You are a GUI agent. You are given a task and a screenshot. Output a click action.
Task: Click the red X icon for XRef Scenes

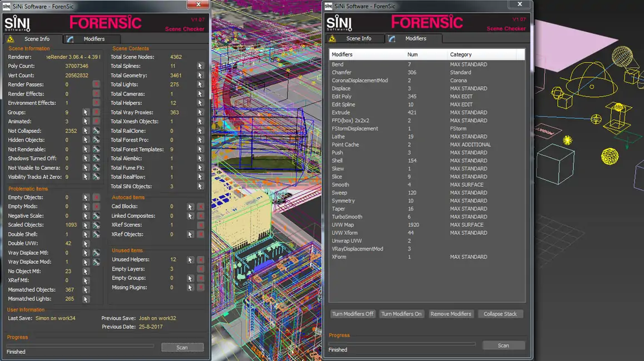coord(200,225)
